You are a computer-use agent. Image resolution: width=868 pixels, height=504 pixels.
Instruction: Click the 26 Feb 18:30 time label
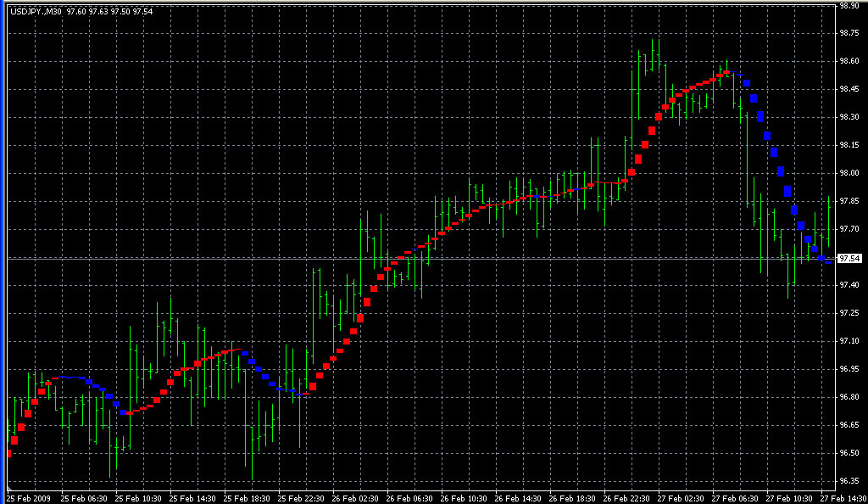click(x=572, y=498)
